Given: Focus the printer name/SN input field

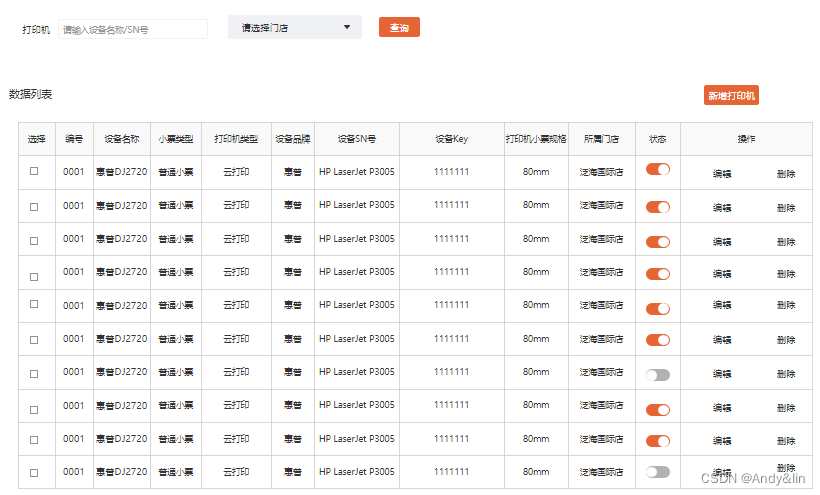Looking at the screenshot, I should pos(133,29).
